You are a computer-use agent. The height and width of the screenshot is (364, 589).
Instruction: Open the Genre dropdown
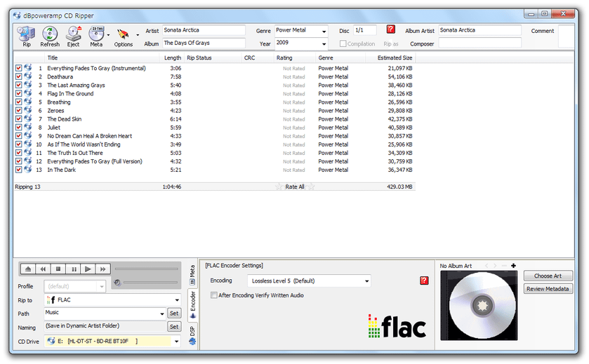tap(324, 31)
